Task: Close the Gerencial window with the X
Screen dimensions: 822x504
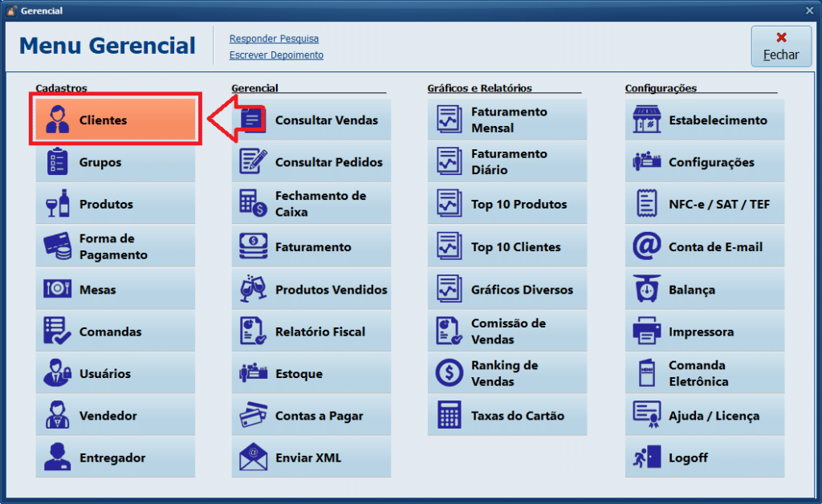Action: pos(809,10)
